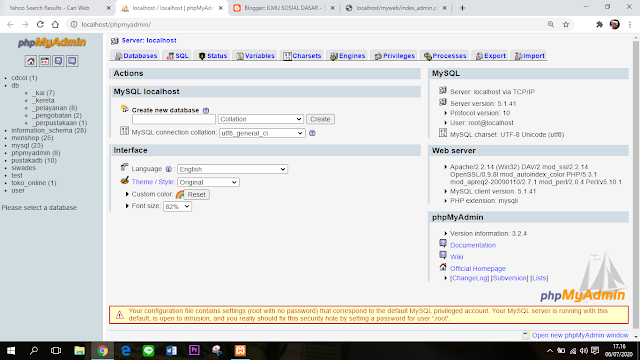The width and height of the screenshot is (640, 360).
Task: Click the browser zoom magnifier icon
Action: click(551, 24)
